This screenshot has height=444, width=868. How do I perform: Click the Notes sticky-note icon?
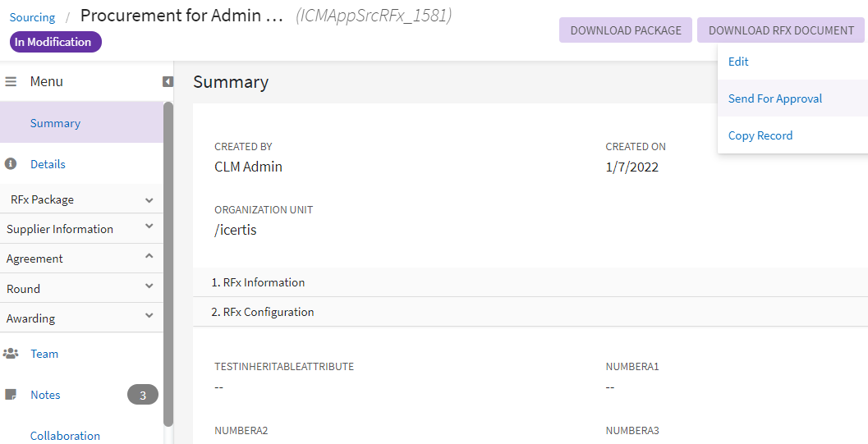pos(11,395)
